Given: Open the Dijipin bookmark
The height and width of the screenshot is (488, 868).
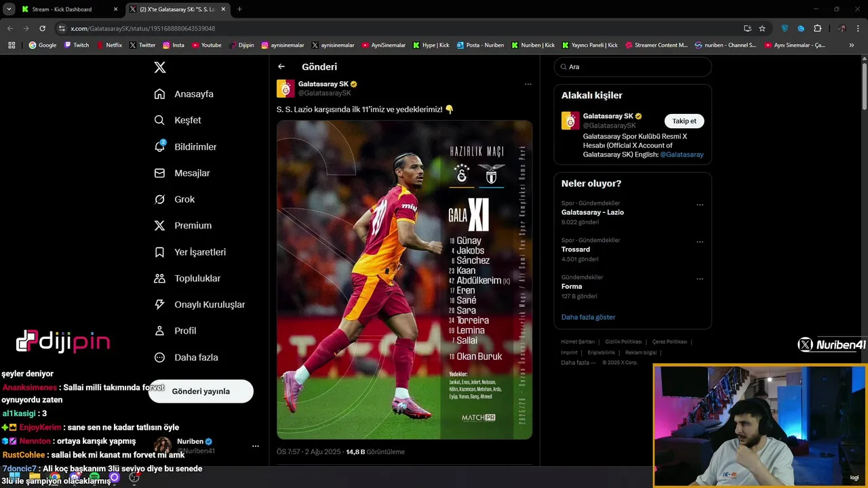Looking at the screenshot, I should 241,45.
